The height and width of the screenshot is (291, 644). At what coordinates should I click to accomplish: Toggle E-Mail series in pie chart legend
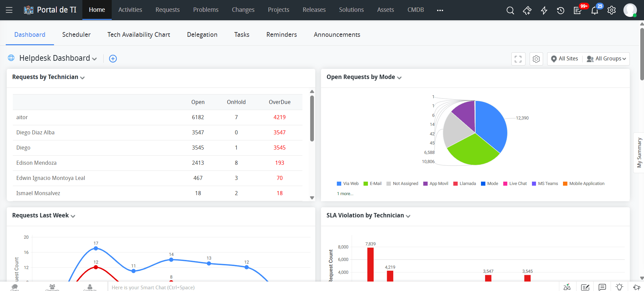point(373,184)
